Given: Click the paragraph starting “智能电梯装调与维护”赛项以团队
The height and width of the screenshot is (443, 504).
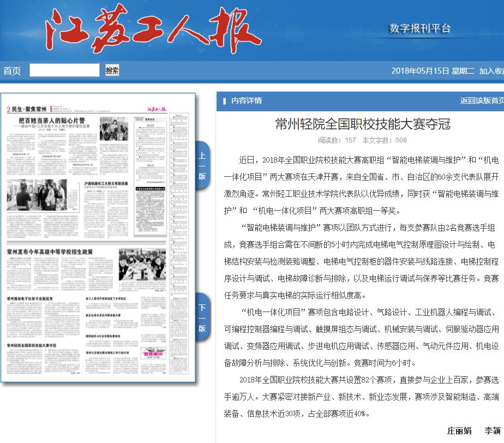Looking at the screenshot, I should (361, 261).
